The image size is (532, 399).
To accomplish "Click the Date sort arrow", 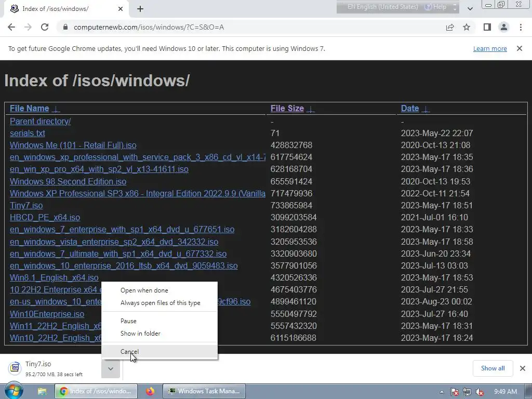I will (425, 109).
